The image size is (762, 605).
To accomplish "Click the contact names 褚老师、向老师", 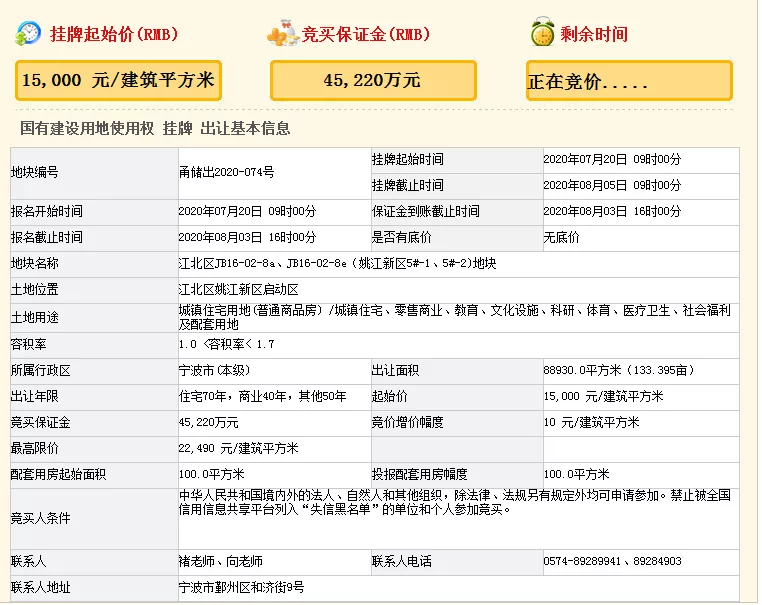I will 221,562.
